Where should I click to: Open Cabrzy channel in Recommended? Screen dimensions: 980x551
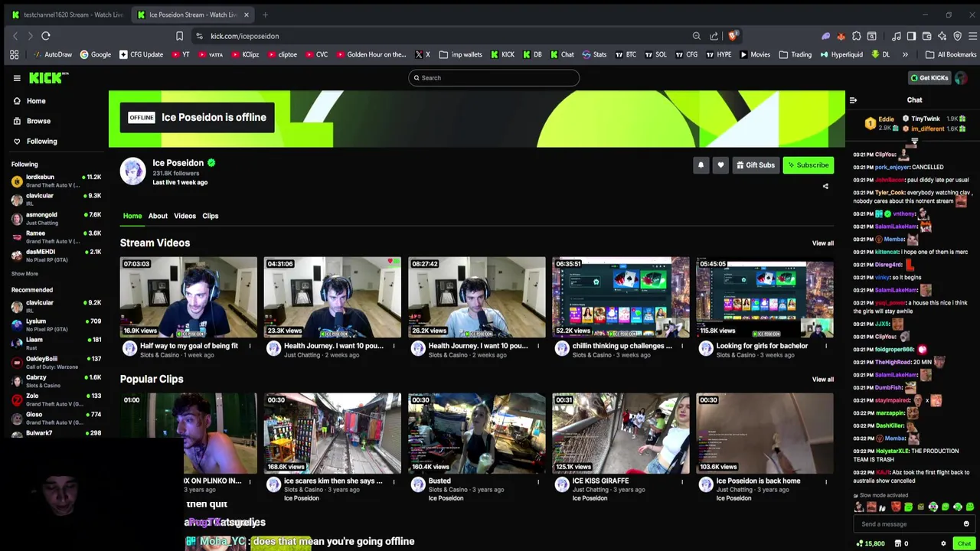pos(56,381)
